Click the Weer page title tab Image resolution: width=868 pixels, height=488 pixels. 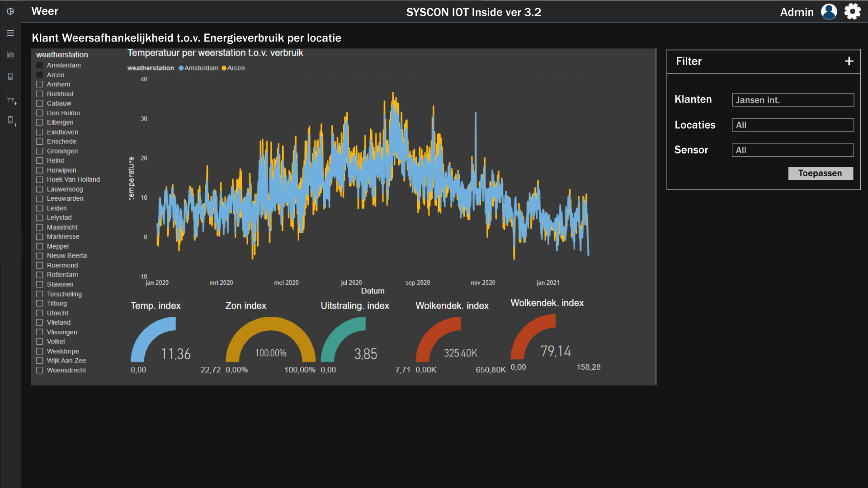[x=45, y=11]
